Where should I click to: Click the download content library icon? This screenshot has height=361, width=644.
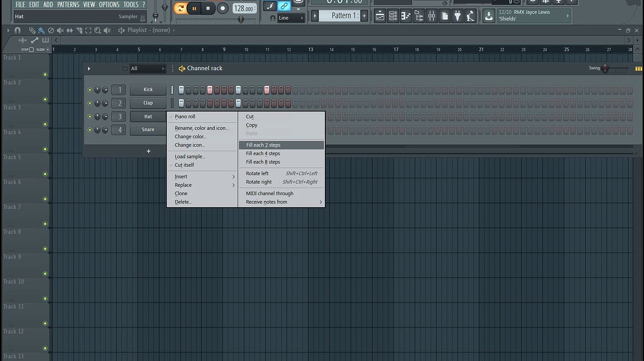pyautogui.click(x=488, y=16)
